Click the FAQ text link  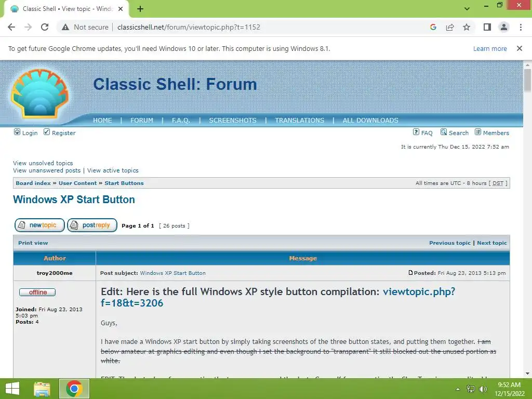427,133
